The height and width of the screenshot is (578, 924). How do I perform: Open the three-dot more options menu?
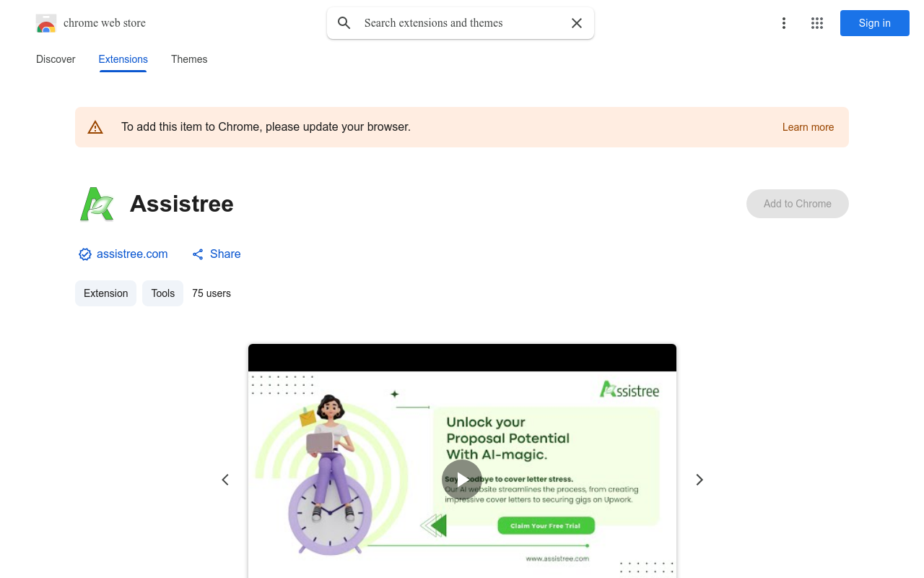point(784,23)
